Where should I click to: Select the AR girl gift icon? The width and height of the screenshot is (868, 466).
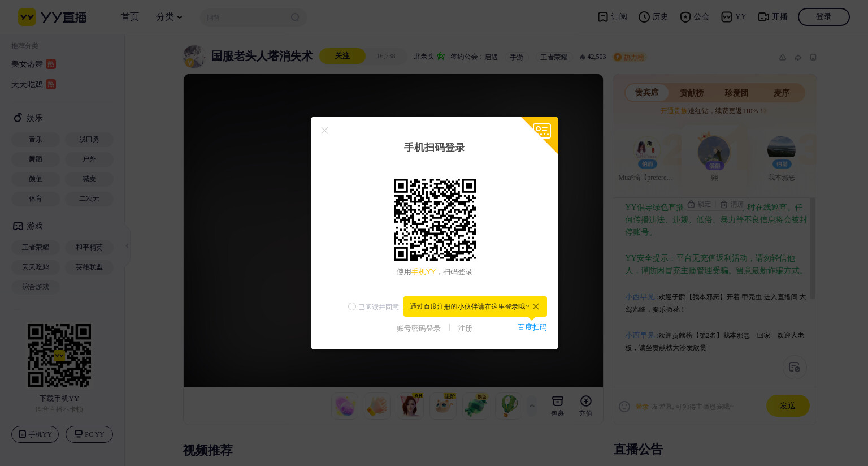click(410, 405)
